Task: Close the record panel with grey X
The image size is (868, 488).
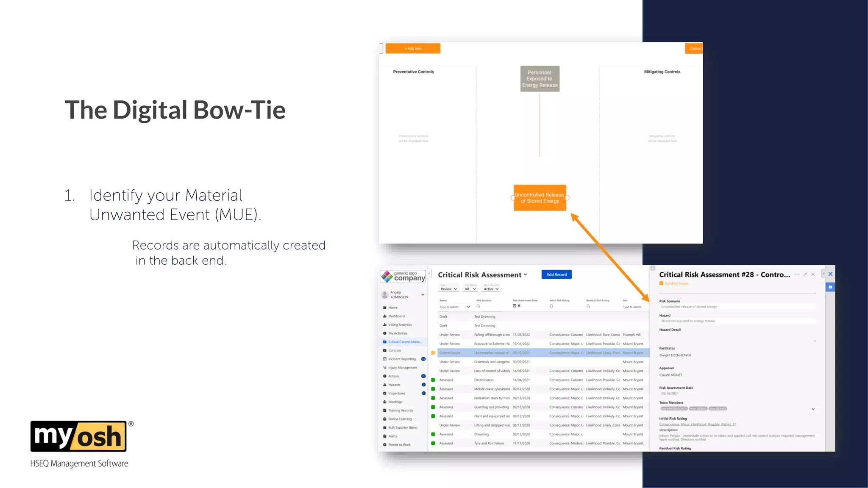Action: tap(813, 274)
